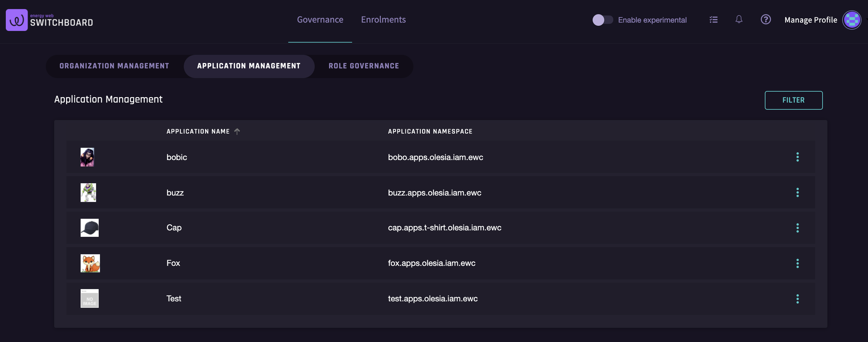
Task: Click the Energy Web Switchboard logo
Action: [x=50, y=20]
